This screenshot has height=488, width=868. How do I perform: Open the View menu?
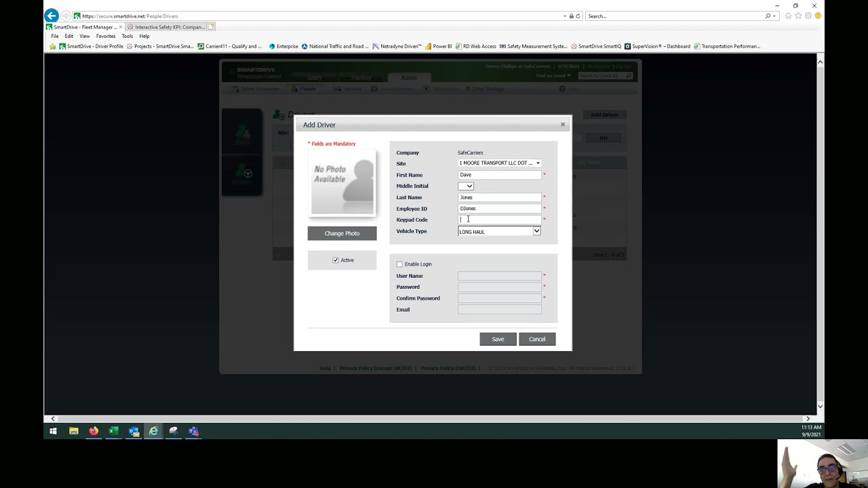[85, 36]
